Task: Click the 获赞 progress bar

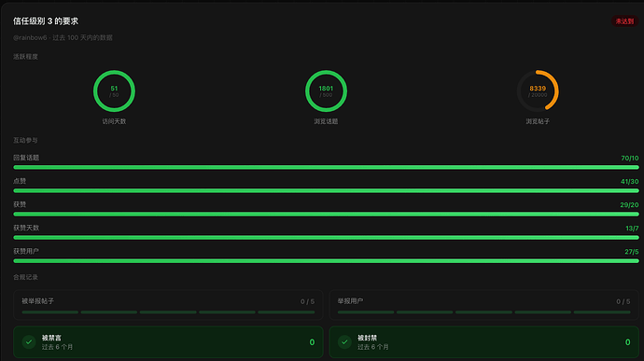Action: tap(326, 214)
